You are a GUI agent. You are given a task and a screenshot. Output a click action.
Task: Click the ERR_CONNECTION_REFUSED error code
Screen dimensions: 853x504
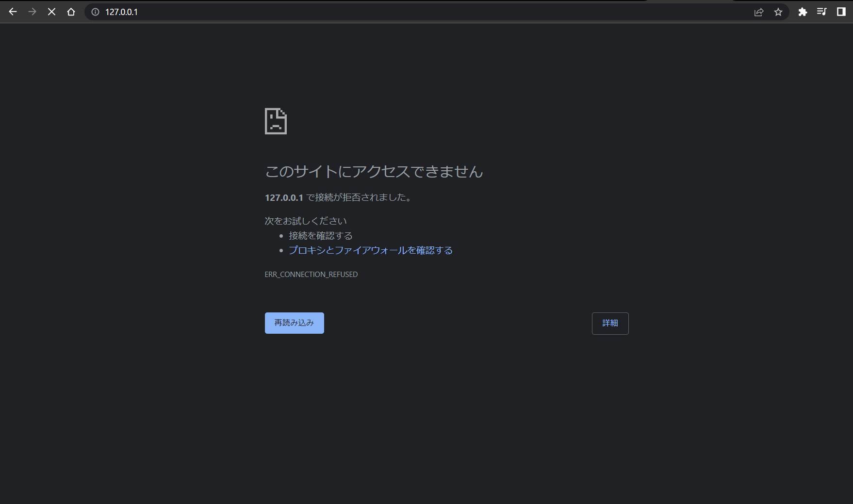point(311,274)
